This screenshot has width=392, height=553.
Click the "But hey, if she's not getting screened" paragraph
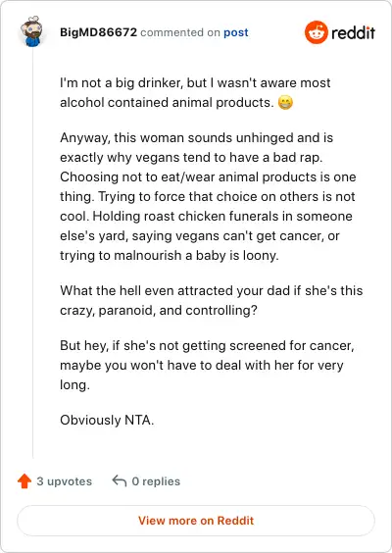[x=207, y=365]
